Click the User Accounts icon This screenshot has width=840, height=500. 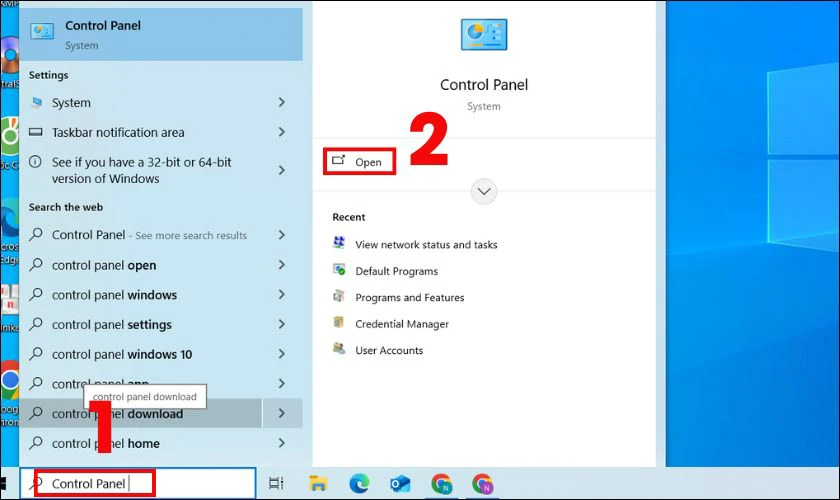click(339, 348)
